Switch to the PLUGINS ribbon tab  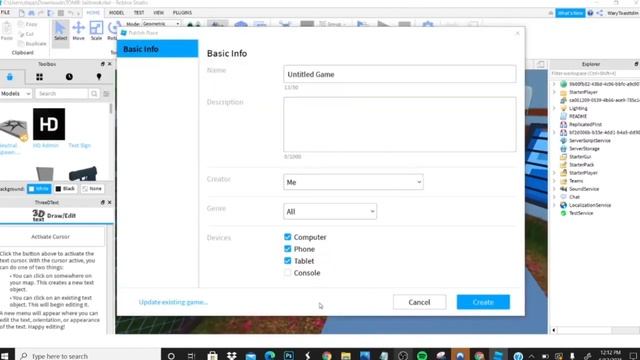[182, 13]
